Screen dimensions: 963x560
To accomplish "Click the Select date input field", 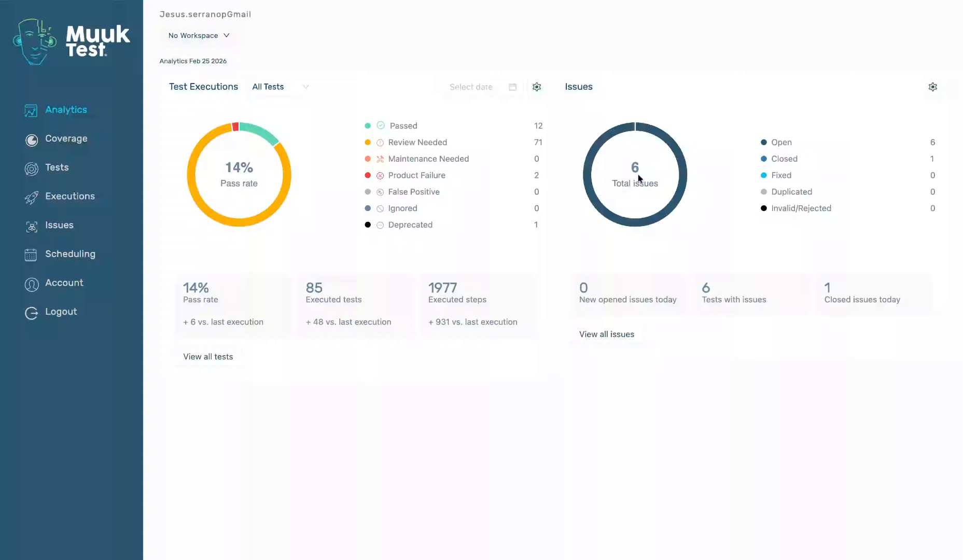I will (471, 87).
